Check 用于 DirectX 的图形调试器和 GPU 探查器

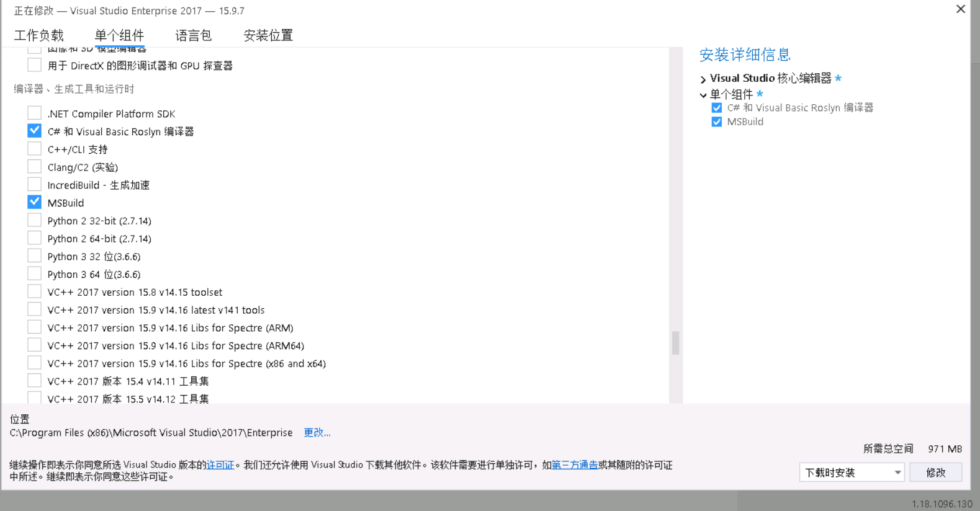click(x=35, y=65)
